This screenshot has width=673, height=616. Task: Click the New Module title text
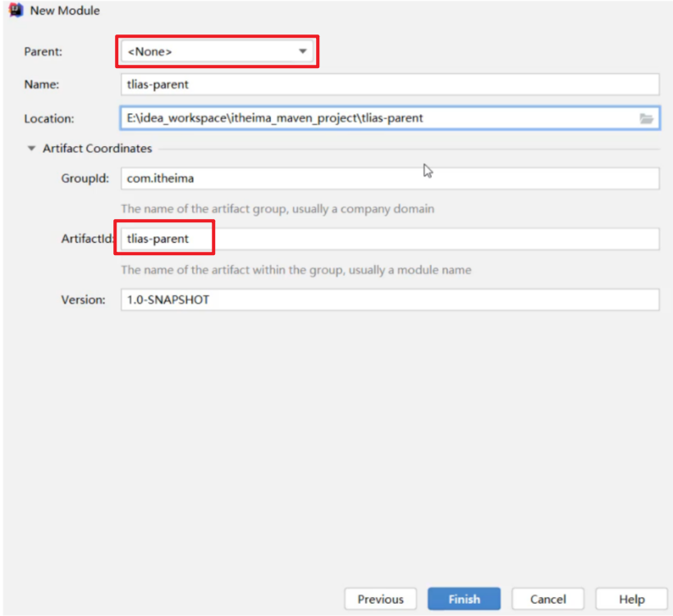(x=65, y=11)
